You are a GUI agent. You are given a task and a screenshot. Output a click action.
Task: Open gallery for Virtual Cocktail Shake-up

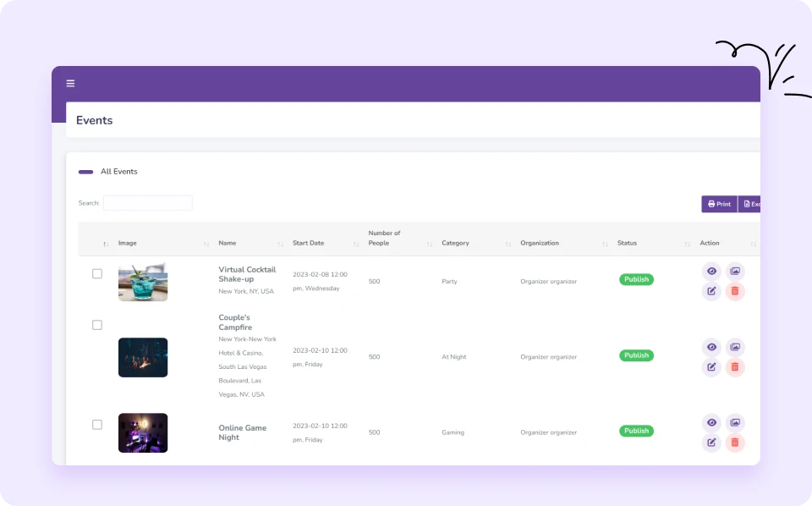pyautogui.click(x=735, y=272)
